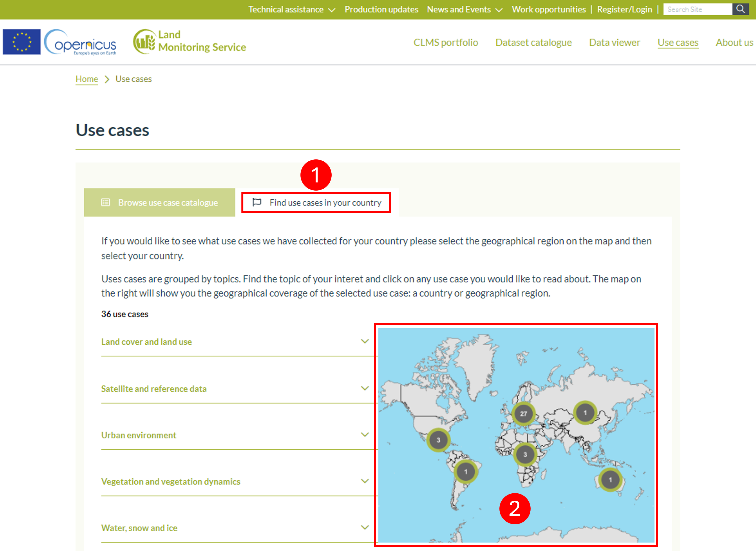
Task: Select the Central America cluster marker showing 3
Action: click(x=438, y=440)
